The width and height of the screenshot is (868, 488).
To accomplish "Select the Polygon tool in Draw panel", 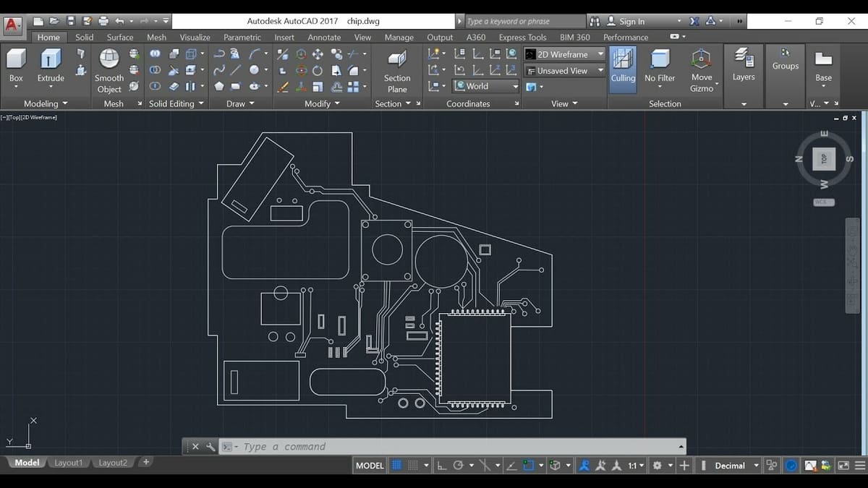I will pos(219,86).
